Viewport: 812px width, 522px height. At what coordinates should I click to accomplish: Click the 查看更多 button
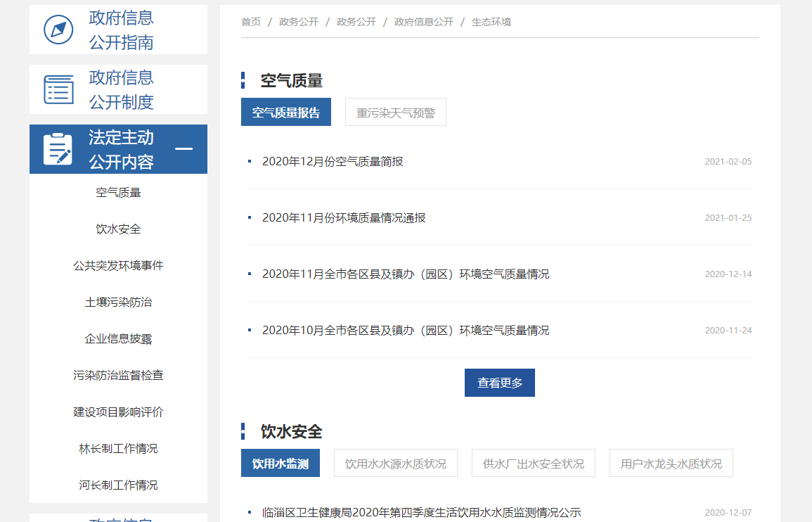pyautogui.click(x=499, y=383)
